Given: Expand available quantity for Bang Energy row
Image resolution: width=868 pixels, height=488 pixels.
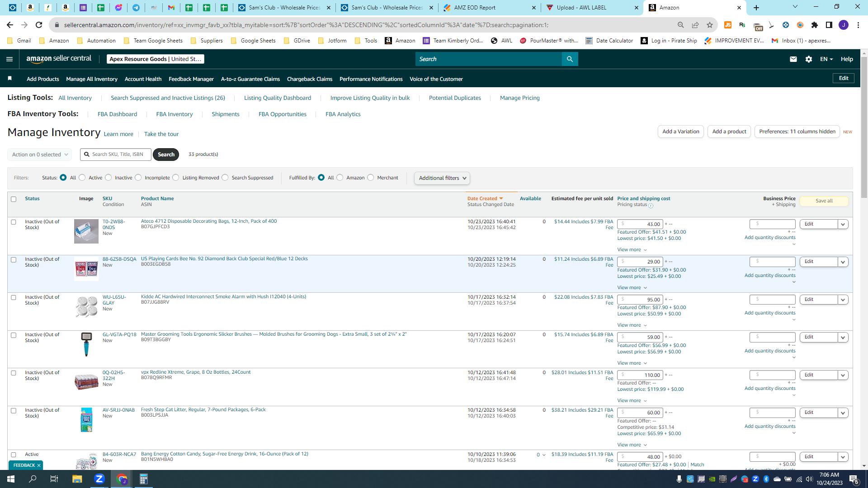Looking at the screenshot, I should click(x=544, y=455).
